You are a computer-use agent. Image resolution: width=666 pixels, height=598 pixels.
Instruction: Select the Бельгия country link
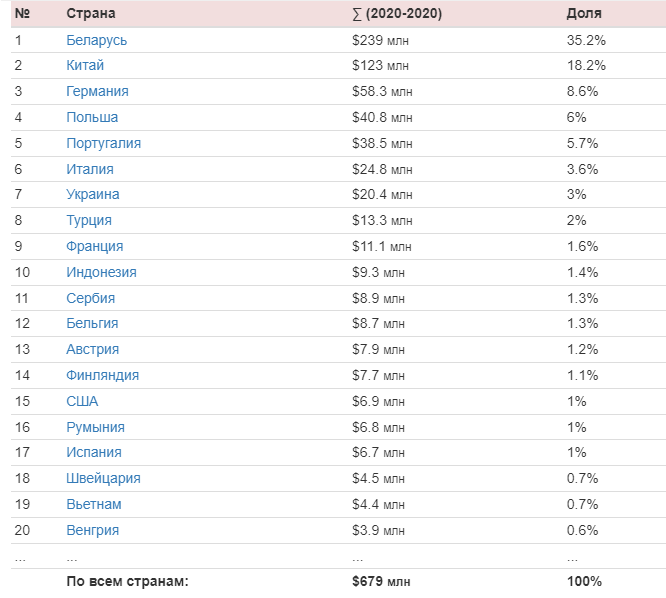(x=92, y=323)
